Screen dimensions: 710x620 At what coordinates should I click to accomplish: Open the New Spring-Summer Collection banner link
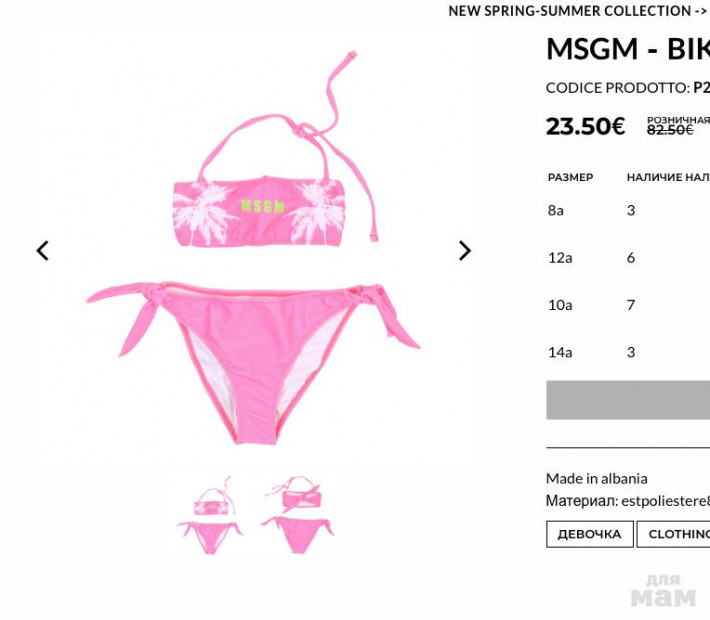point(579,11)
